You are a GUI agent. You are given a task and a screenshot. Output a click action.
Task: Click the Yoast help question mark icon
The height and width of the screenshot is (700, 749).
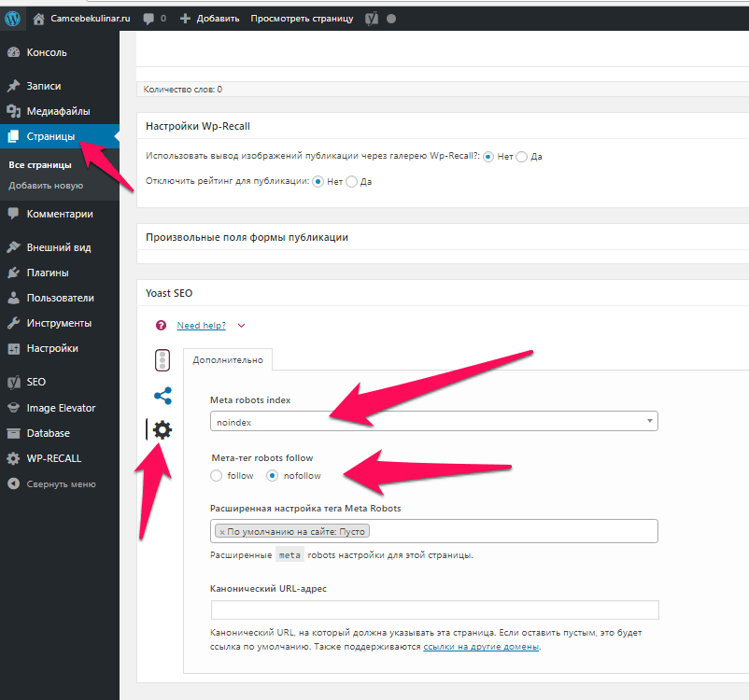[x=161, y=326]
